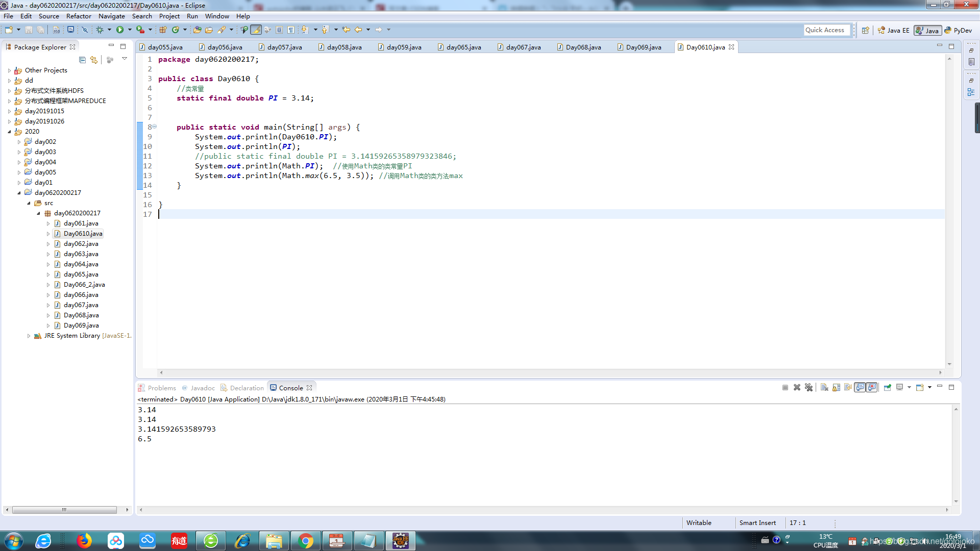Click the Search flashlight icon
The height and width of the screenshot is (551, 980).
(x=222, y=30)
